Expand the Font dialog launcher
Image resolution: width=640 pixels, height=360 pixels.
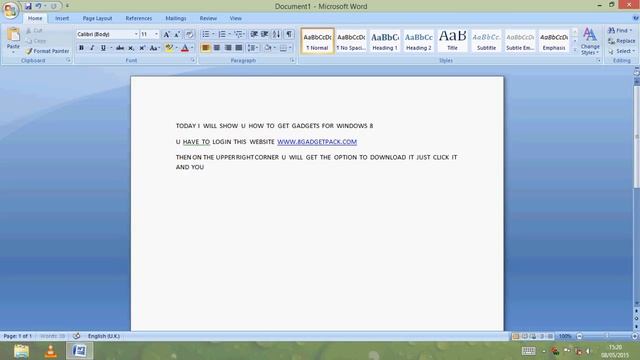coord(193,60)
